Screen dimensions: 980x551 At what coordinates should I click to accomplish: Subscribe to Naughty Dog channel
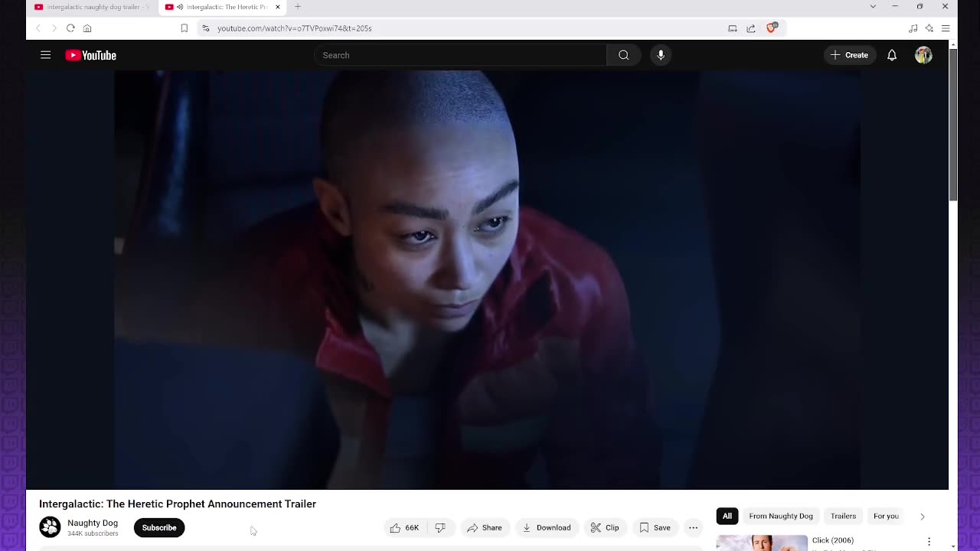(x=159, y=527)
